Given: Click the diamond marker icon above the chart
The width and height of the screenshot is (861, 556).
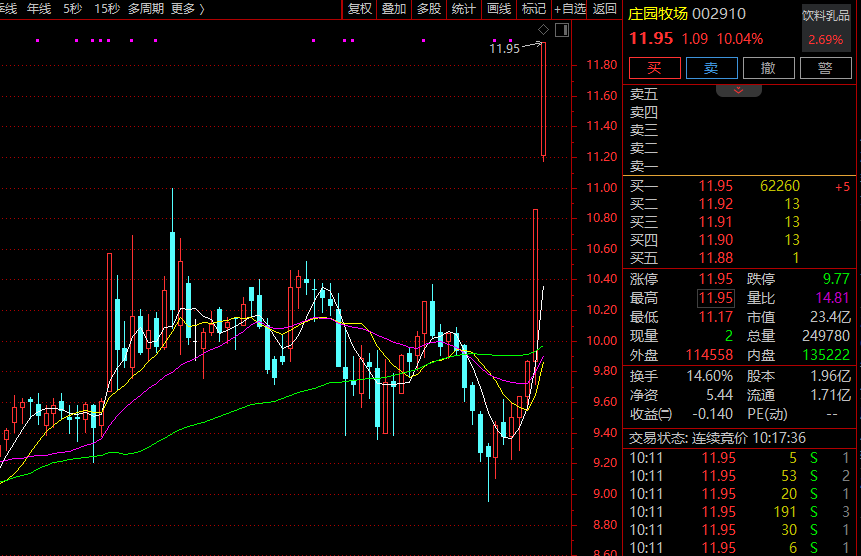Looking at the screenshot, I should point(543,30).
